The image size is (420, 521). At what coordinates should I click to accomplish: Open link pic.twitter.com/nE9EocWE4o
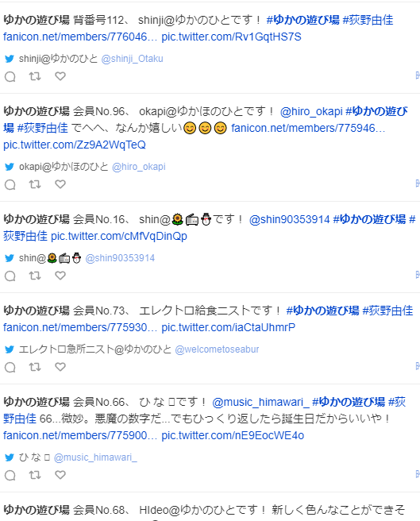click(233, 435)
